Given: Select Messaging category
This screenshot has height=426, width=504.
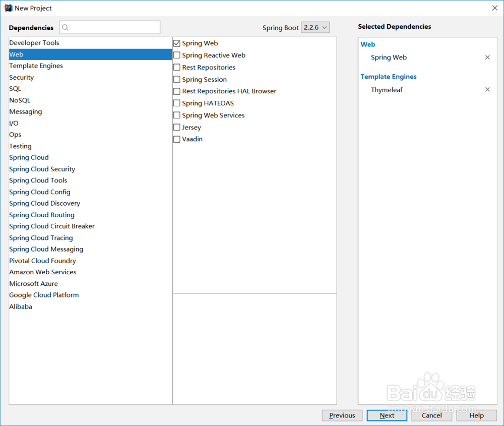Looking at the screenshot, I should click(91, 112).
